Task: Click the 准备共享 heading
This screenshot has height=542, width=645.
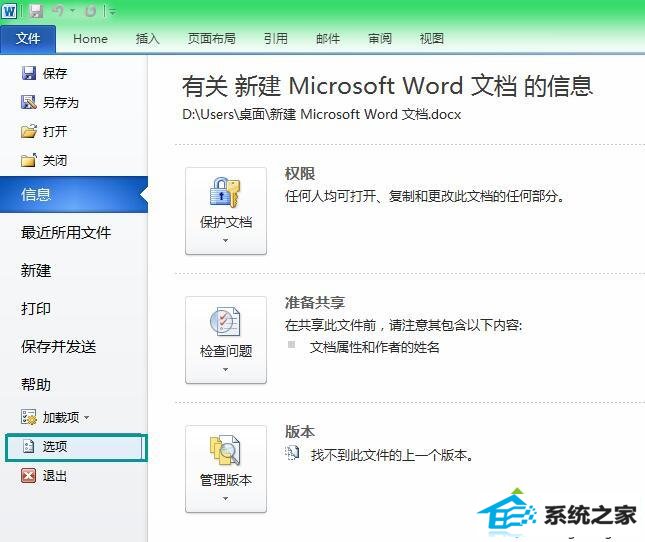Action: point(315,303)
